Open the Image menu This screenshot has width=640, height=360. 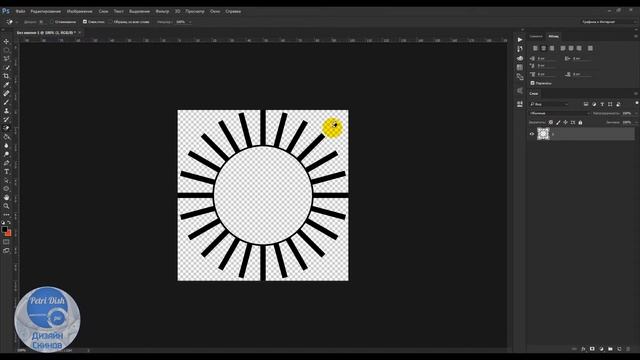80,11
